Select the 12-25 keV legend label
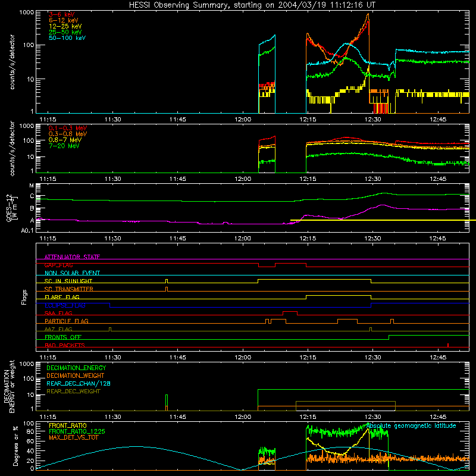Image resolution: width=476 pixels, height=476 pixels. [x=65, y=26]
